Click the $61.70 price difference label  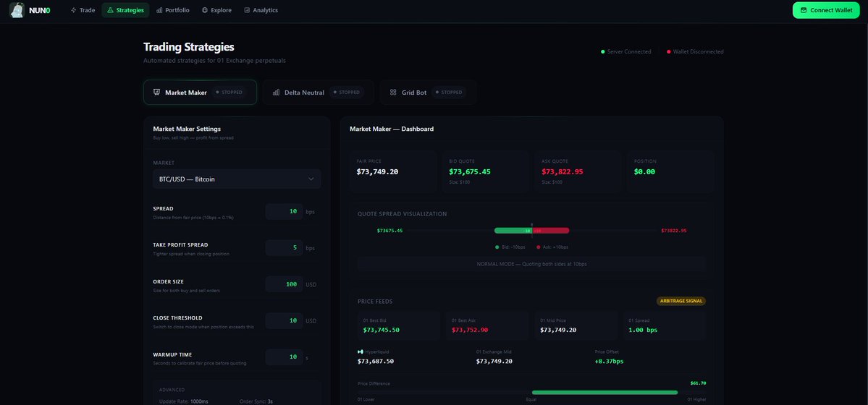[698, 383]
